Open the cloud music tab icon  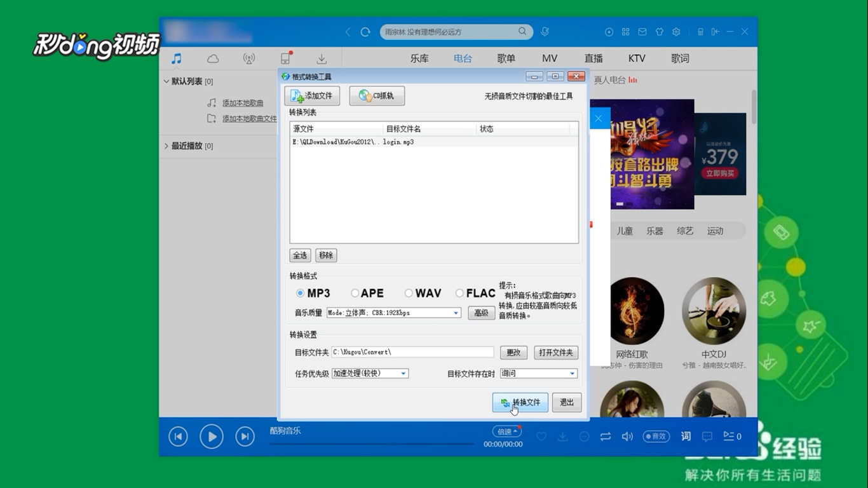click(x=213, y=58)
